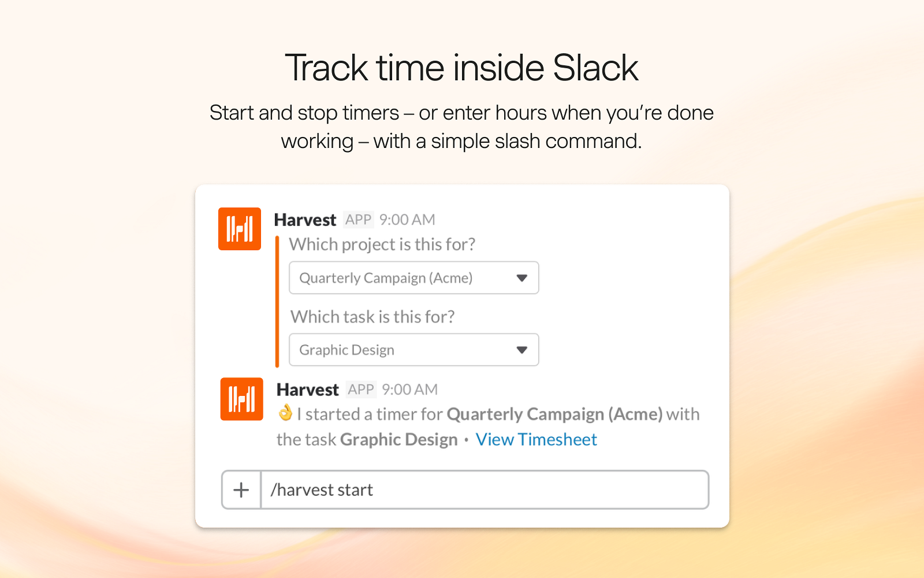Open the Graphic Design task dropdown
The width and height of the screenshot is (924, 578).
point(413,350)
